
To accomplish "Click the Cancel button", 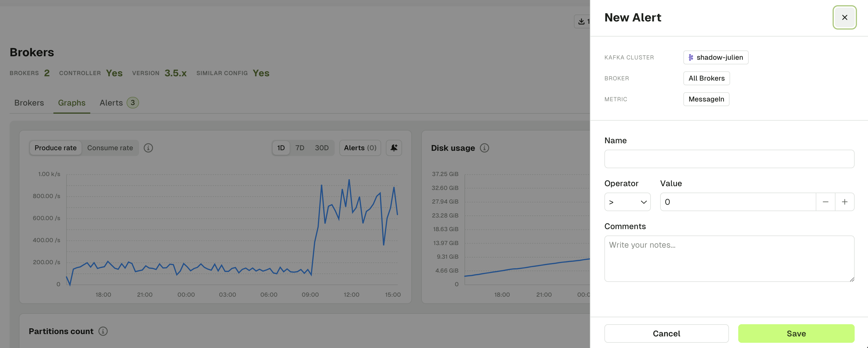I will pyautogui.click(x=666, y=333).
